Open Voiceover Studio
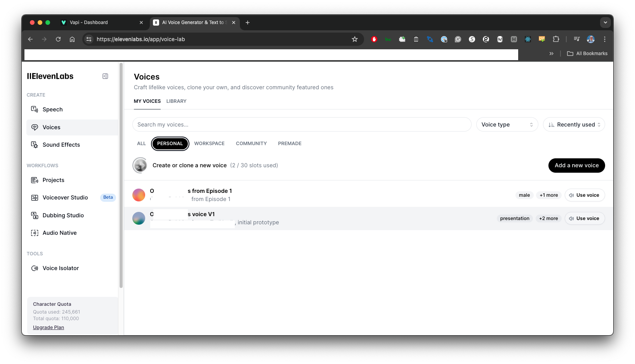Viewport: 635px width, 364px height. pyautogui.click(x=72, y=198)
